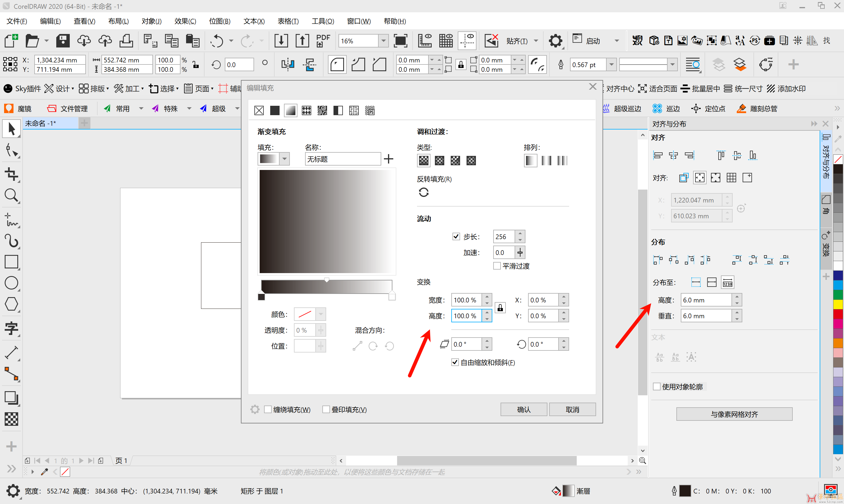Open the 对象(J) menu
The height and width of the screenshot is (504, 844).
pos(152,21)
